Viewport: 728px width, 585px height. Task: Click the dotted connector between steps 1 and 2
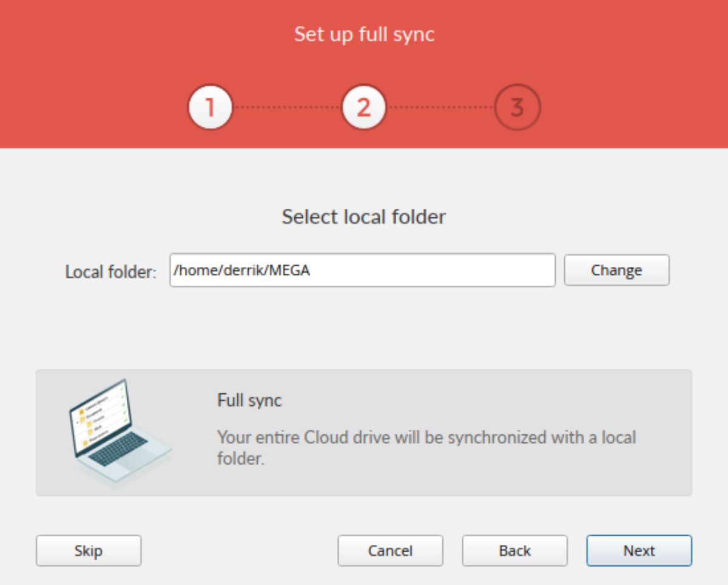[286, 107]
